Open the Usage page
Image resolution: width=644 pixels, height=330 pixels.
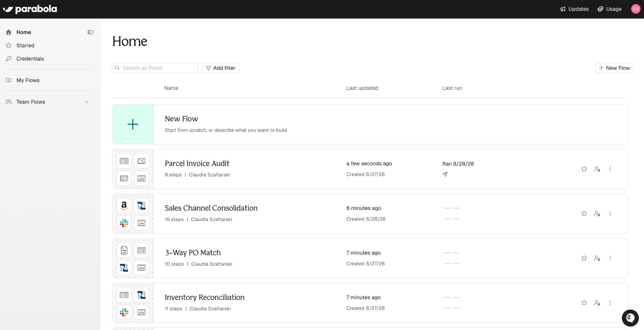click(610, 9)
